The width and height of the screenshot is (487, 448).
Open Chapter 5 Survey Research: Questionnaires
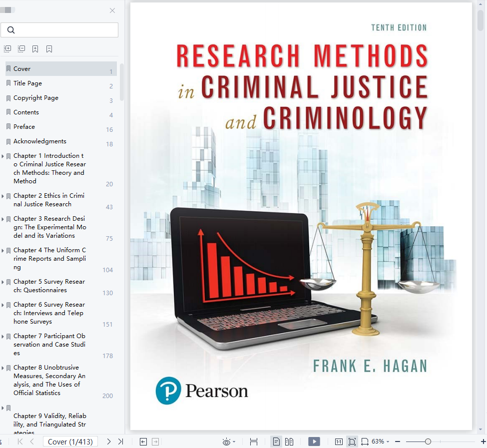click(x=49, y=286)
